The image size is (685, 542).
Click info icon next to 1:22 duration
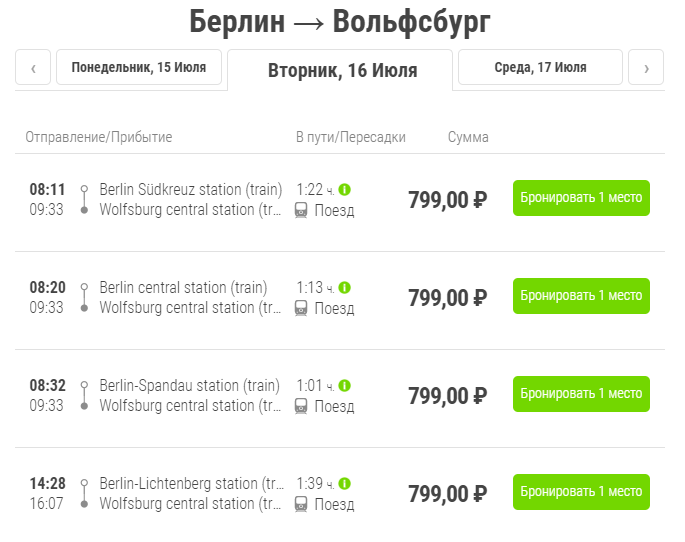click(x=345, y=189)
